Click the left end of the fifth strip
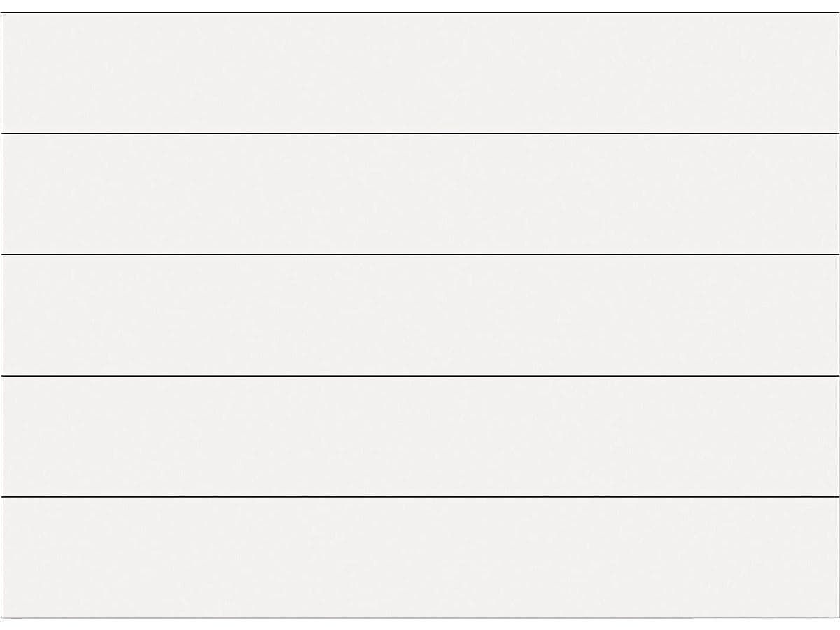Image resolution: width=840 pixels, height=630 pixels. (x=8, y=557)
